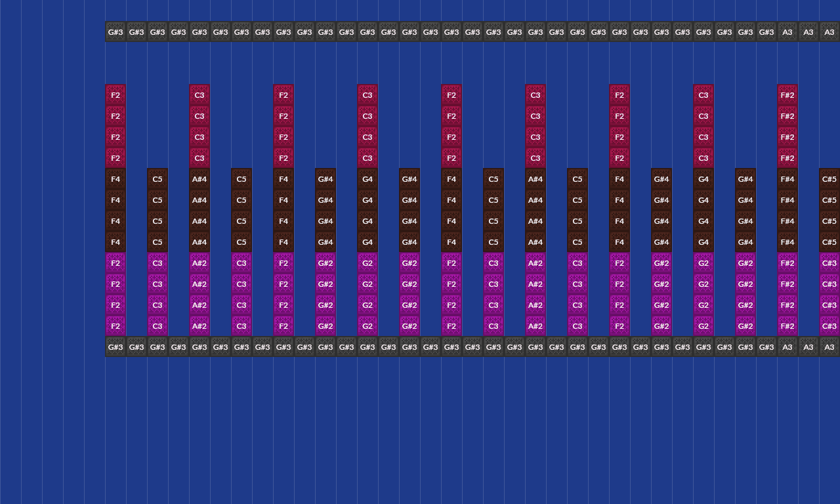Select the topmost red F#2 note block
840x504 pixels.
(787, 95)
